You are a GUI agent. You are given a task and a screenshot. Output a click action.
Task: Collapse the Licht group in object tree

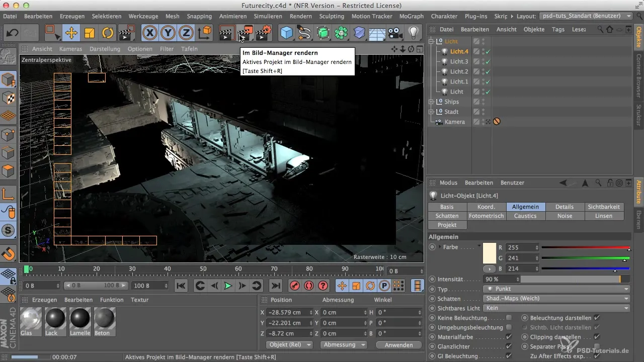coord(432,41)
